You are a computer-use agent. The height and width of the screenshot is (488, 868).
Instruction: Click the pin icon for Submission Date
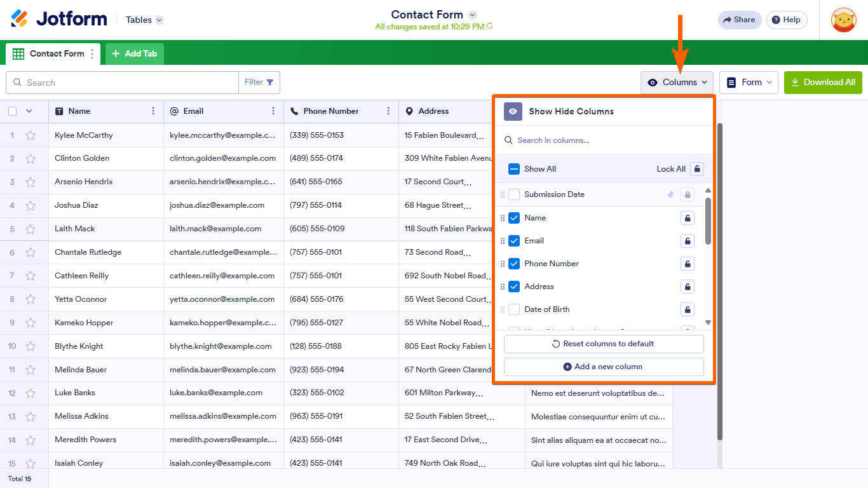pos(670,194)
